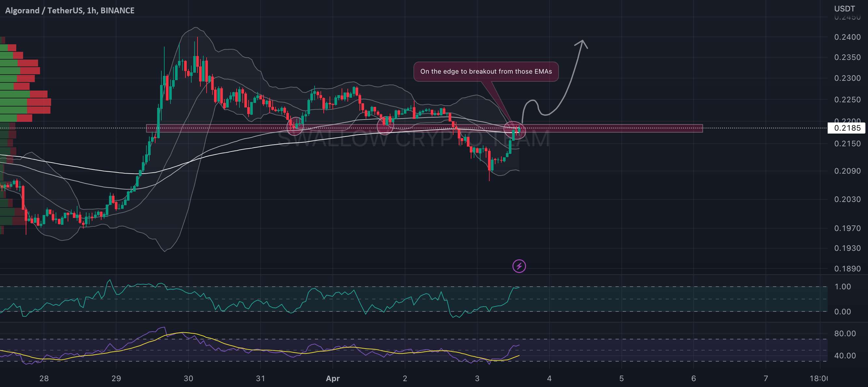
Task: Click the 1.00 oscillator scale label
Action: coord(842,287)
